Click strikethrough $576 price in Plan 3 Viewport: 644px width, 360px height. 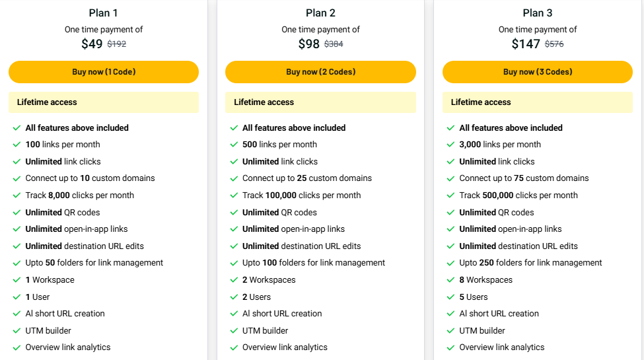[x=554, y=44]
